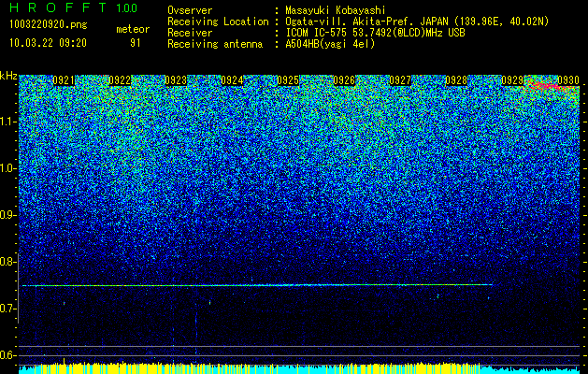Click the 0924 time marker
588x374 pixels.
tap(232, 80)
